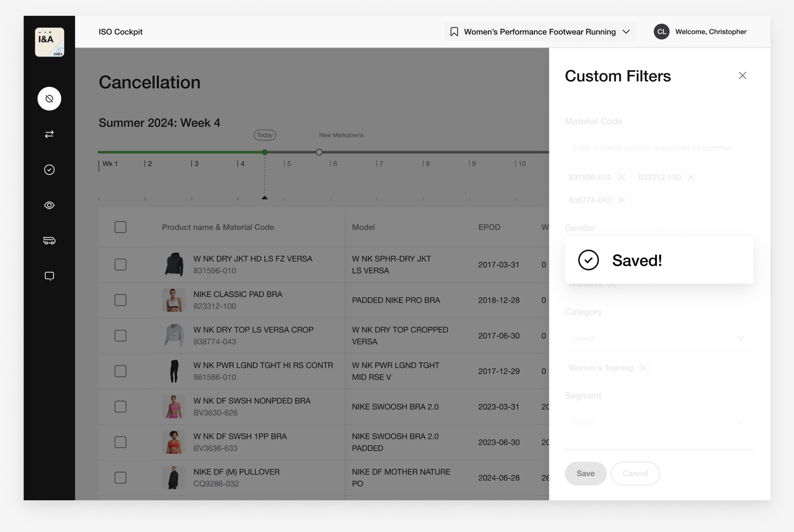Check the W NK DF SWSH NONPDED BRA row
Viewport: 794px width, 532px height.
[x=120, y=407]
